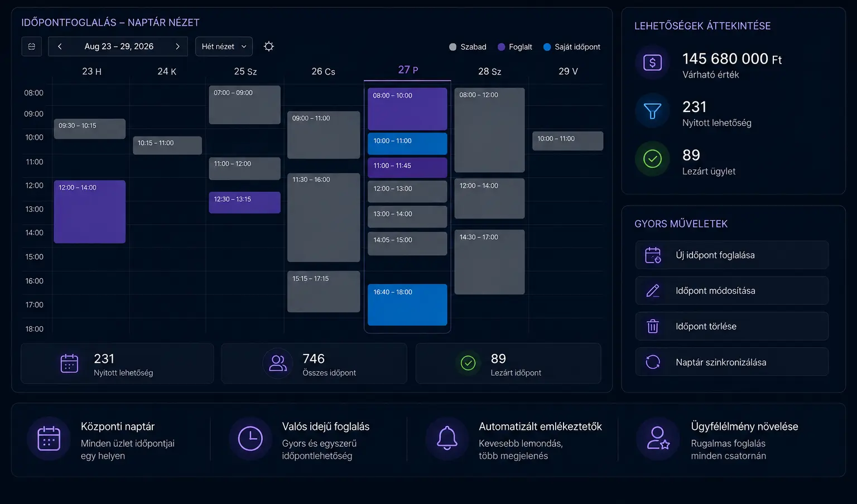Open the 08:00 – 10:00 purple appointment on Friday

tap(407, 109)
